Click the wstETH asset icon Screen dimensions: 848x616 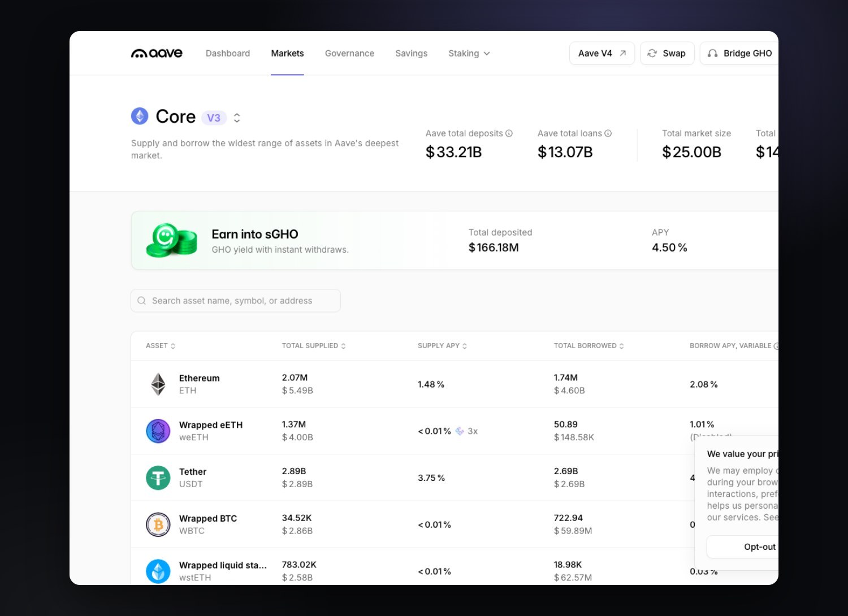click(x=158, y=571)
